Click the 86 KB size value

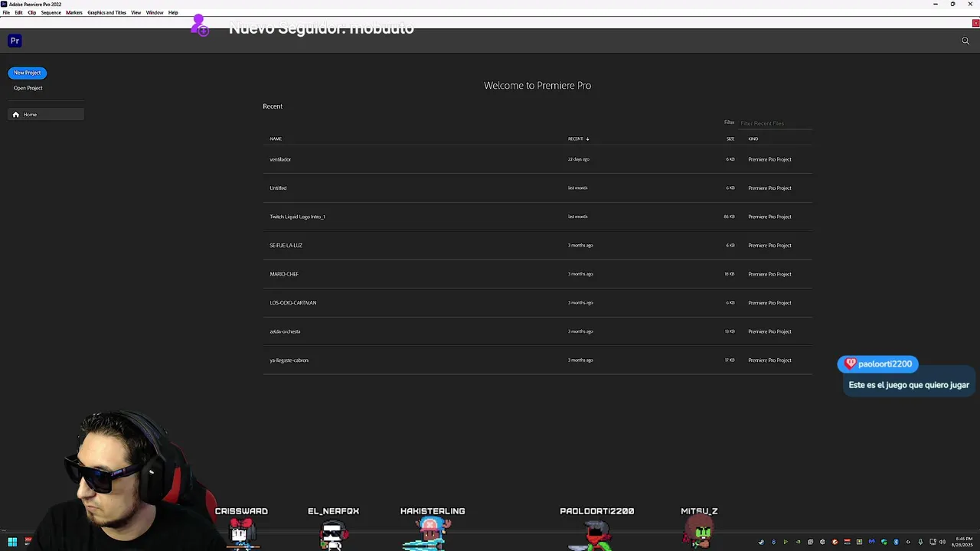[x=729, y=217]
